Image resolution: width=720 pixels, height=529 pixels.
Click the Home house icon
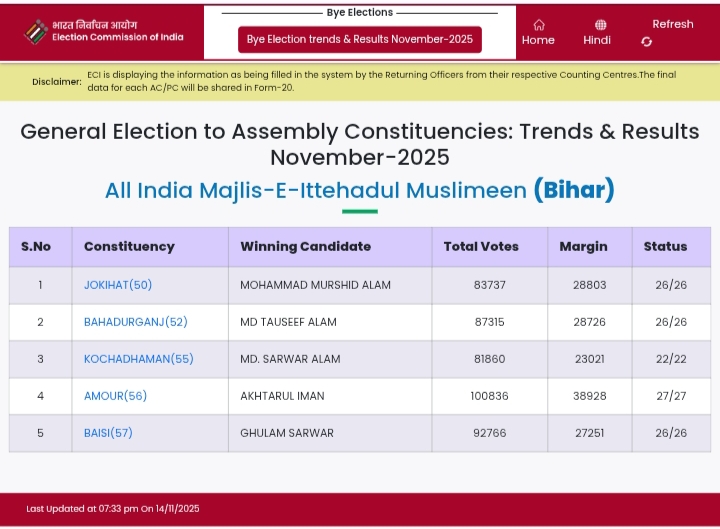539,24
